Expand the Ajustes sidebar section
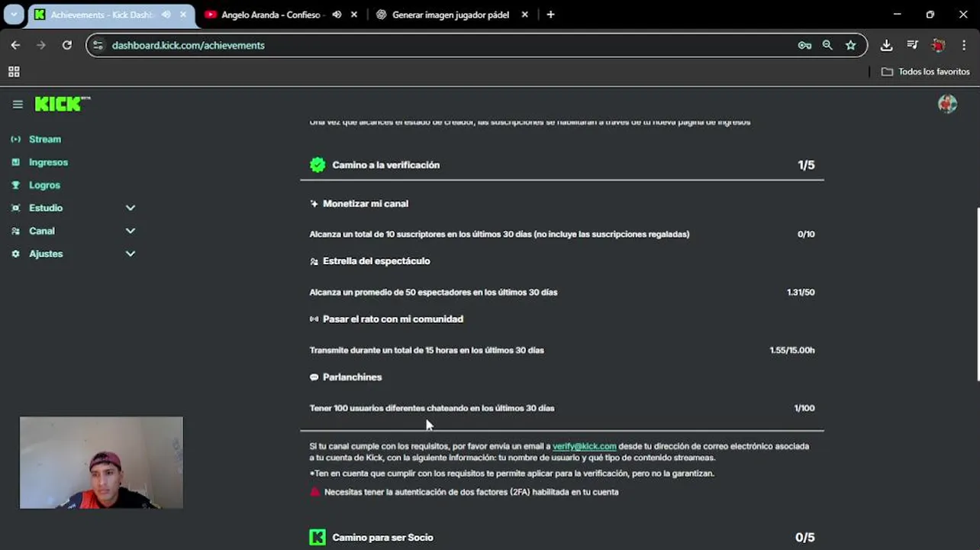Screen dimensions: 980x550 (x=131, y=254)
